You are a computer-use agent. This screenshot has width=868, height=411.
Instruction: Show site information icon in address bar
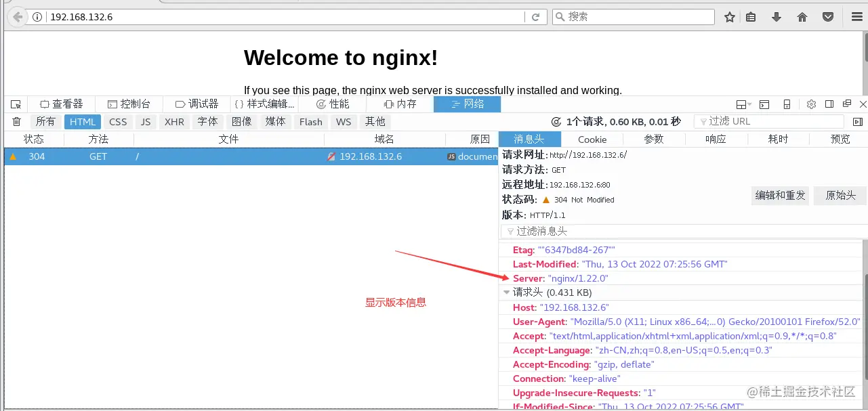tap(37, 17)
